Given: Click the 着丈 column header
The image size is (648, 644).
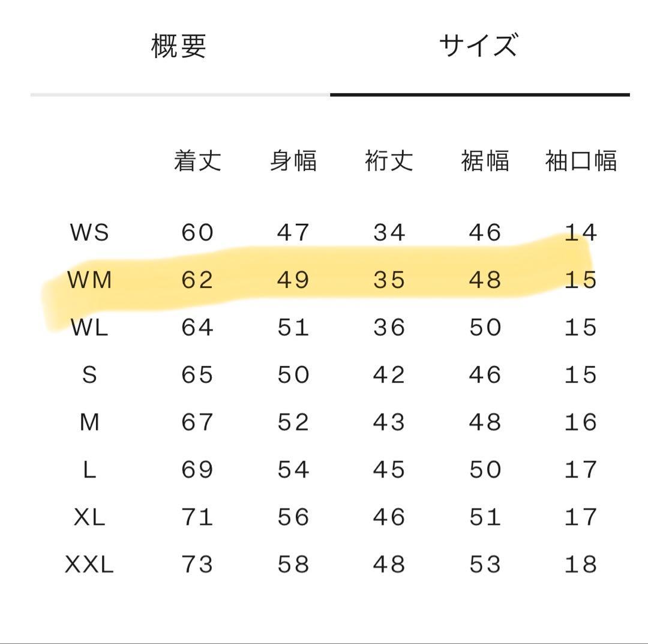Looking at the screenshot, I should pyautogui.click(x=197, y=161).
